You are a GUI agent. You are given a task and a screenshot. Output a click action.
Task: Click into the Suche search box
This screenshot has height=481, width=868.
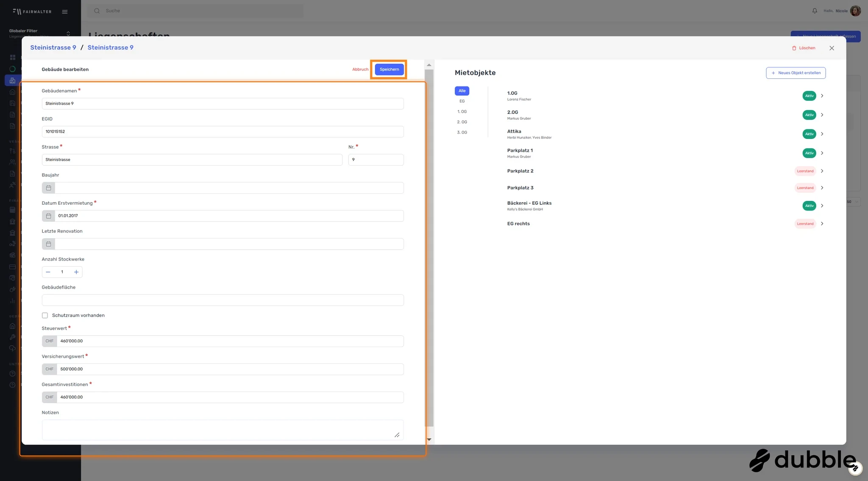click(196, 11)
